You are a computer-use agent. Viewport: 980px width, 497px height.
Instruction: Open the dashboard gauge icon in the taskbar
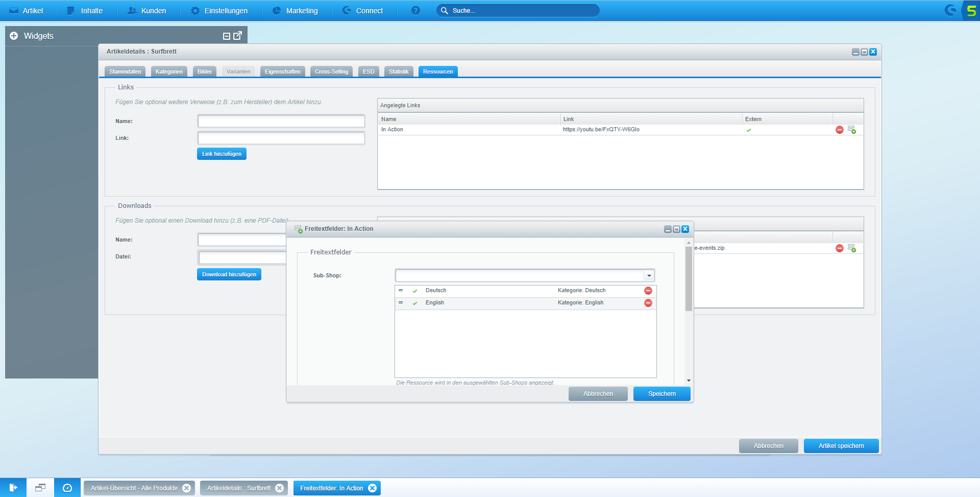(x=67, y=488)
